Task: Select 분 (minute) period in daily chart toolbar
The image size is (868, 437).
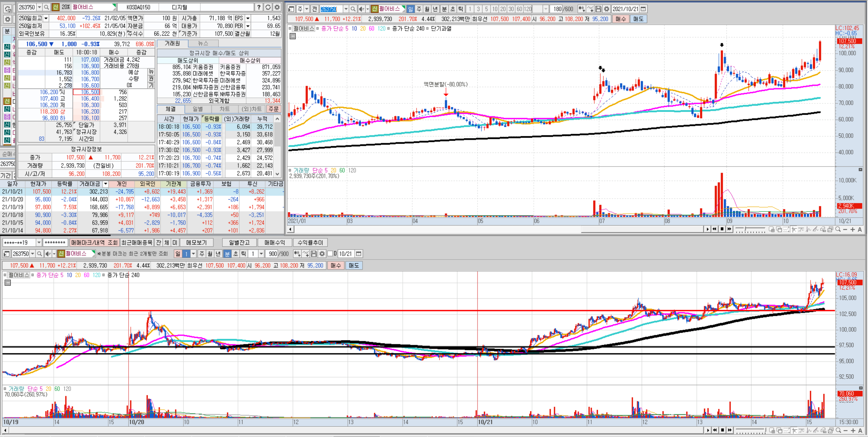Action: [444, 9]
